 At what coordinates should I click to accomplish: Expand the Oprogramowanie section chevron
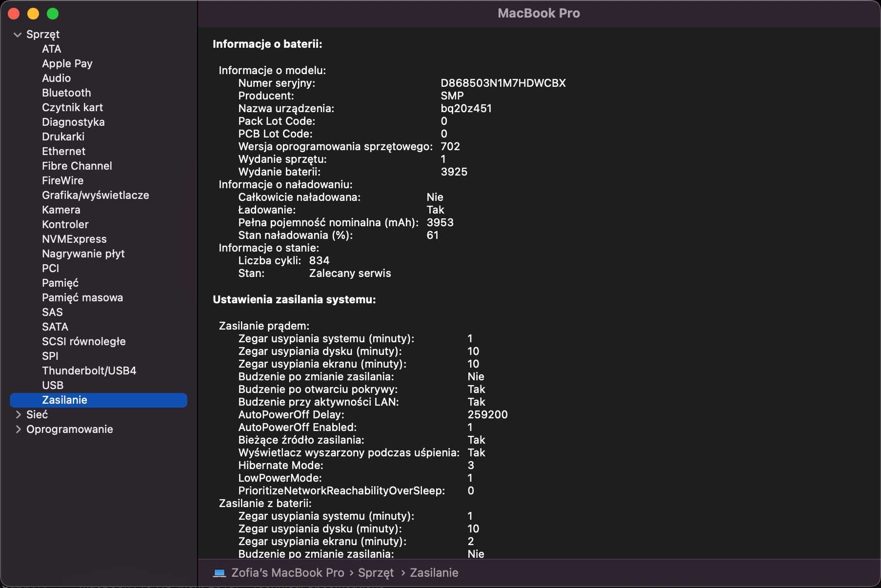point(18,429)
